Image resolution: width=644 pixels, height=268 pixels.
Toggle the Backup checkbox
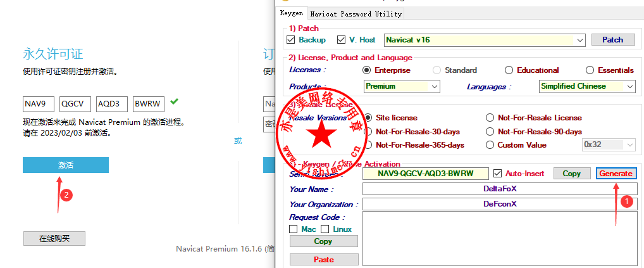click(291, 40)
